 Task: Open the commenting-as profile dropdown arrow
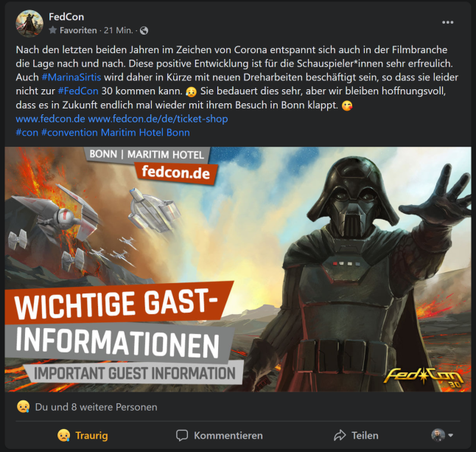[x=450, y=435]
